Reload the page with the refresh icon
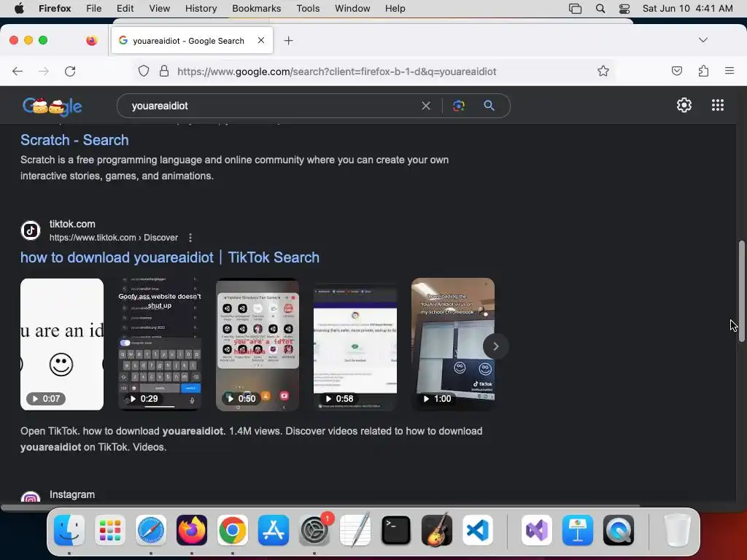 (x=70, y=71)
